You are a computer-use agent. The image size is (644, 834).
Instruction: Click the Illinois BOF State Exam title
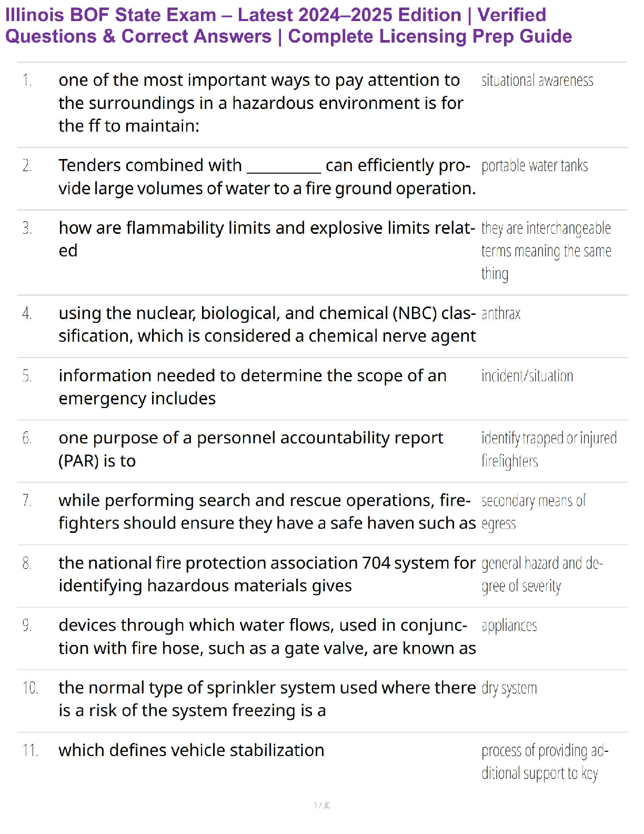pos(288,25)
